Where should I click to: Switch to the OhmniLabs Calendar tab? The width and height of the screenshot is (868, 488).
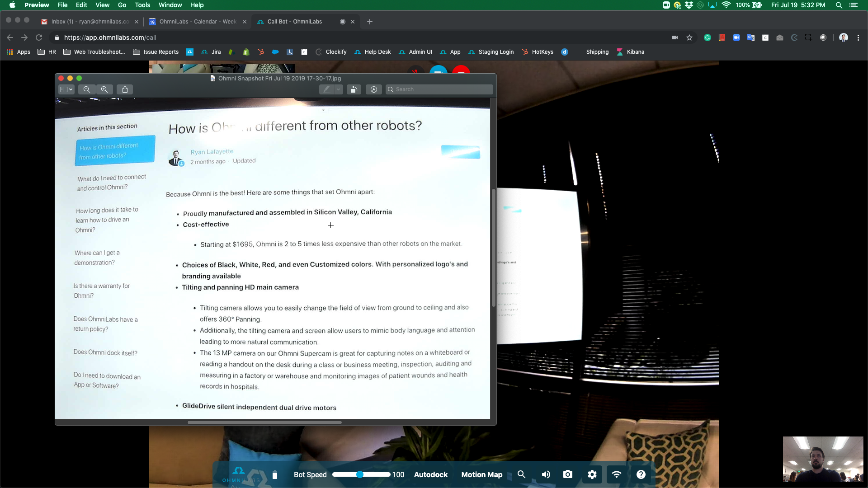tap(198, 22)
